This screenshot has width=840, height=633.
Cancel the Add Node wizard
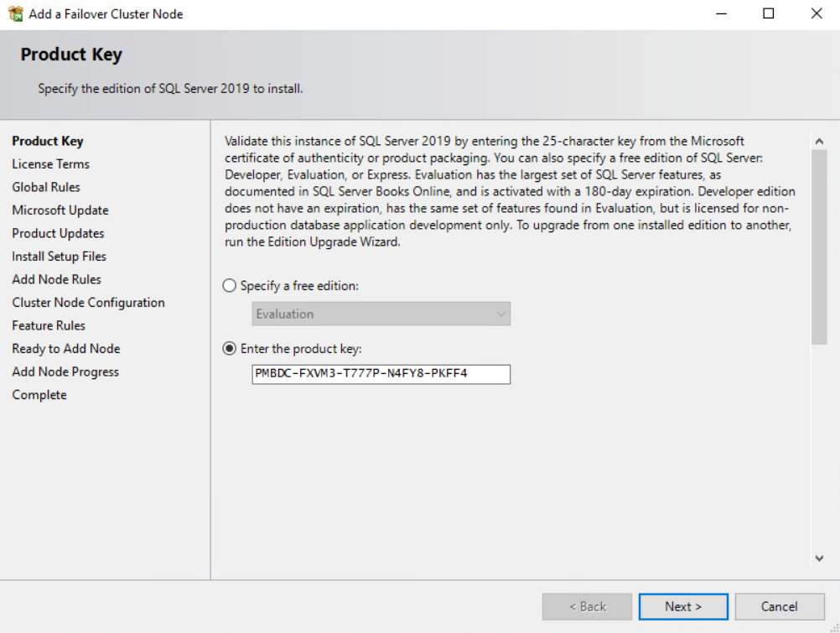pos(780,607)
